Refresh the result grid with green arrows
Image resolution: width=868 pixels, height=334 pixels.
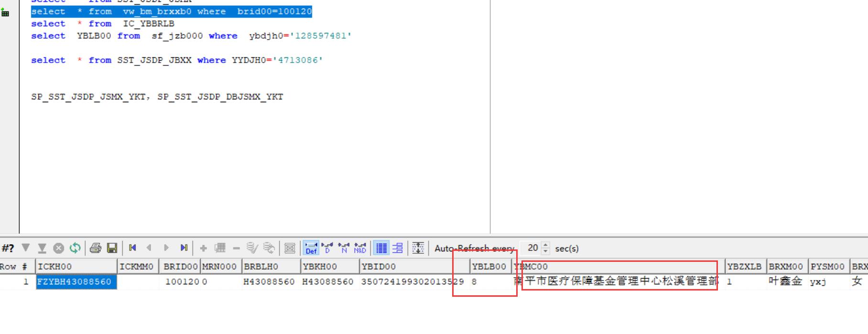click(75, 248)
